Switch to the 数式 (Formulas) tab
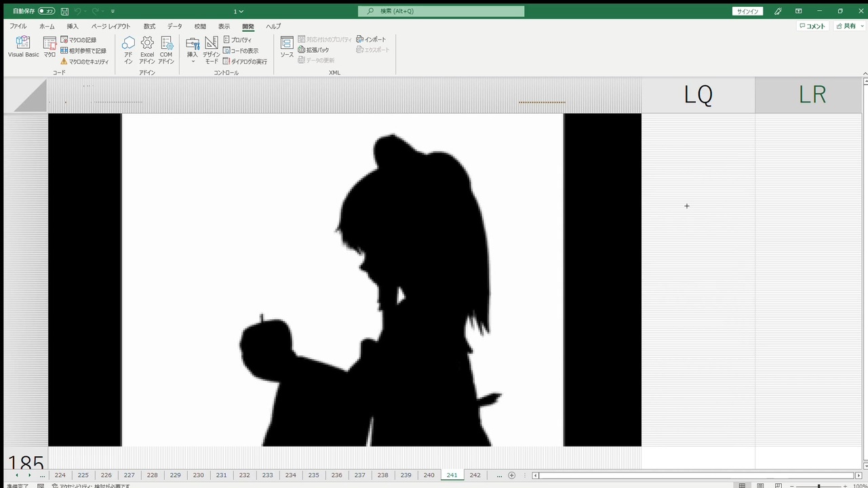 tap(149, 26)
